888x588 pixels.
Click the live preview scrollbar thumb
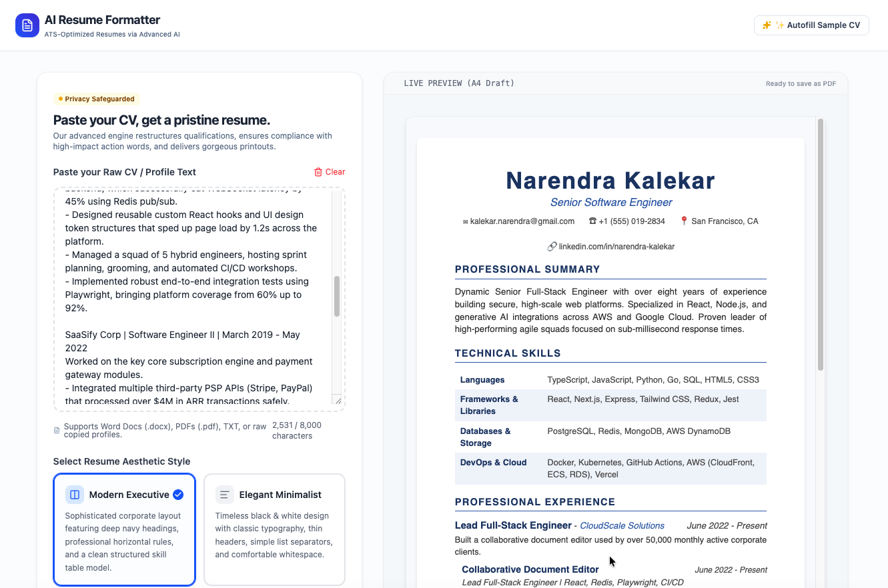(821, 245)
